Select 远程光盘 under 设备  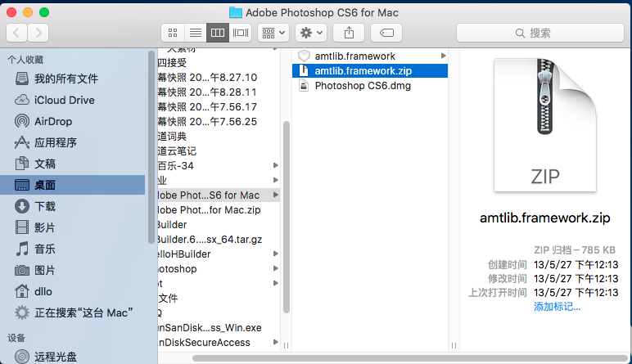coord(73,357)
